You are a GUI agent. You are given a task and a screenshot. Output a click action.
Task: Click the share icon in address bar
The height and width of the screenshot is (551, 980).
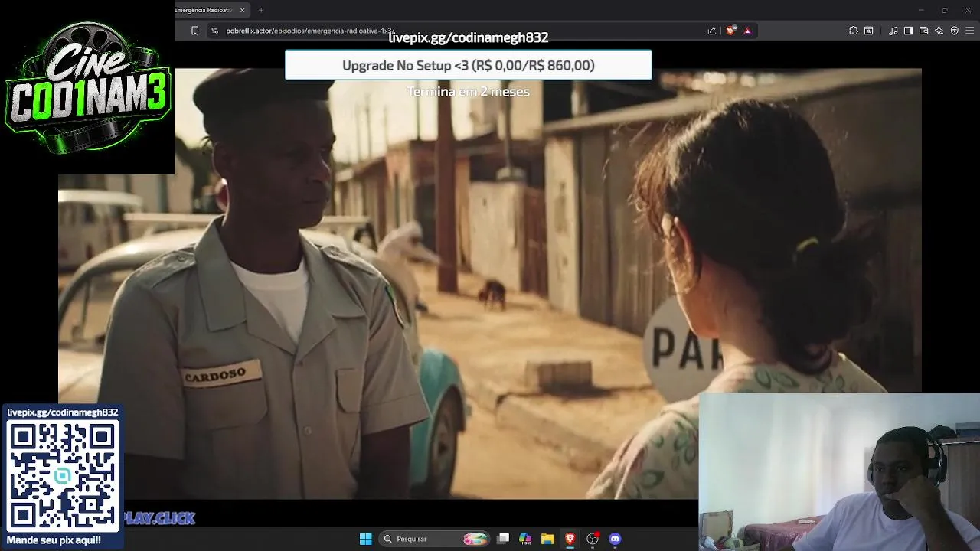(712, 31)
